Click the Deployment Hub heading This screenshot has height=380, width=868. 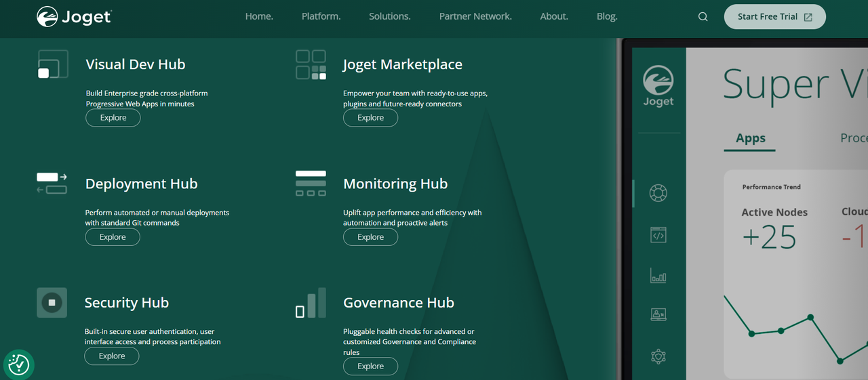tap(141, 184)
